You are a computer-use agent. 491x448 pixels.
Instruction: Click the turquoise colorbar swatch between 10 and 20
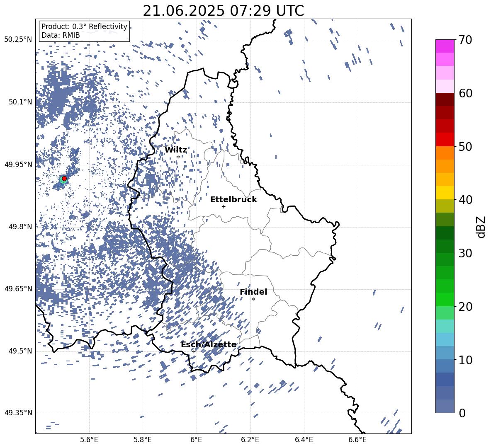445,326
